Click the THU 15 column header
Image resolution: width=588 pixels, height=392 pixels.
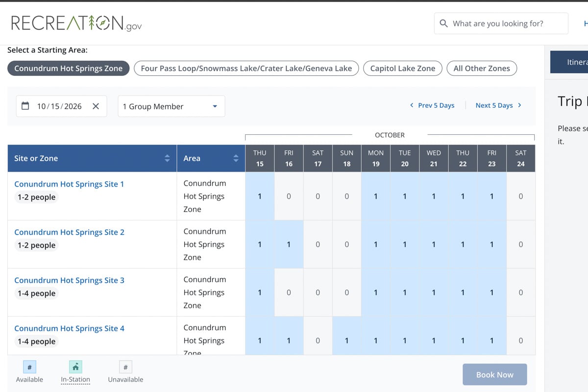260,158
